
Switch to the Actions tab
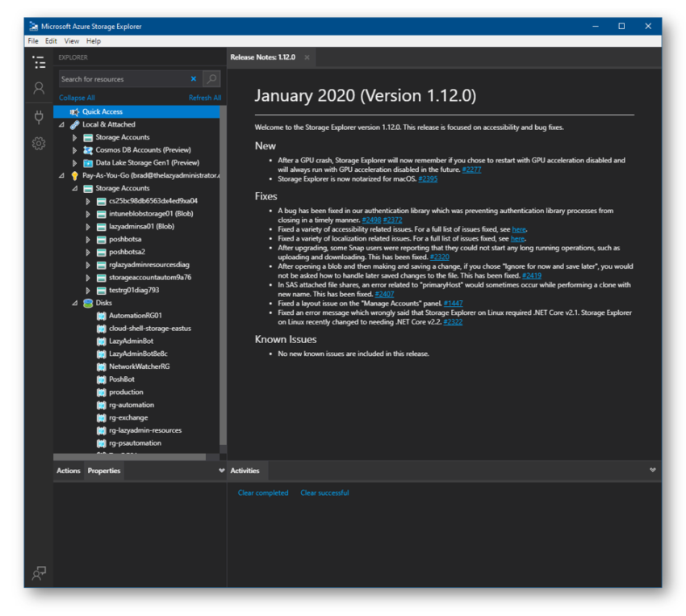pyautogui.click(x=69, y=471)
